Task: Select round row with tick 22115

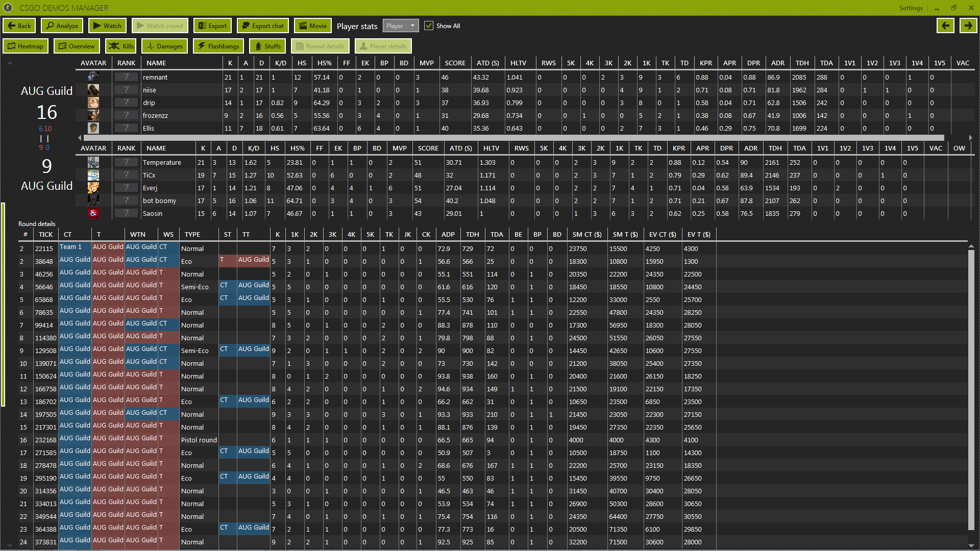Action: click(x=492, y=248)
